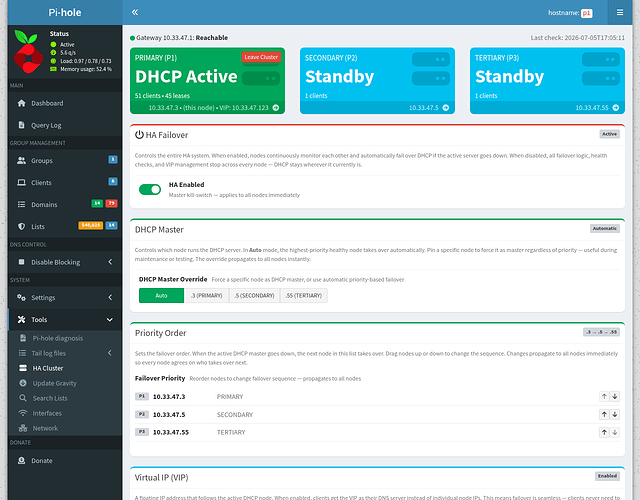640x500 pixels.
Task: Open the hamburger menu in top bar
Action: coord(620,12)
